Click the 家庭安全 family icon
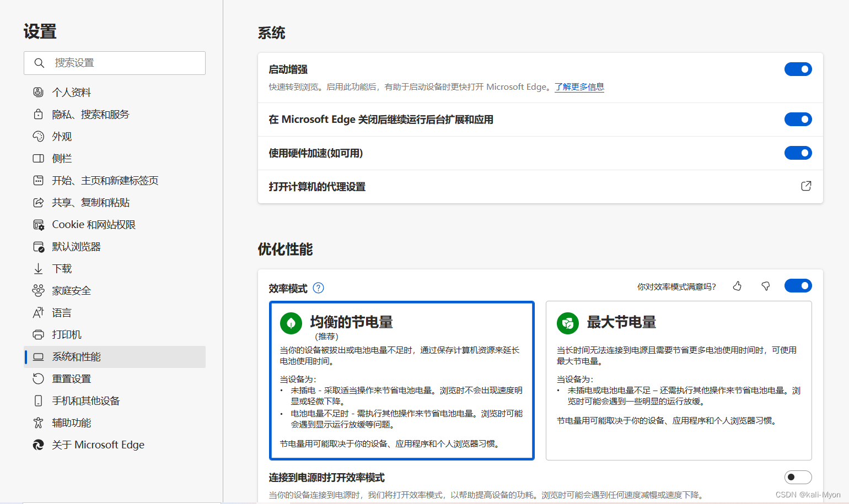849x504 pixels. click(38, 290)
